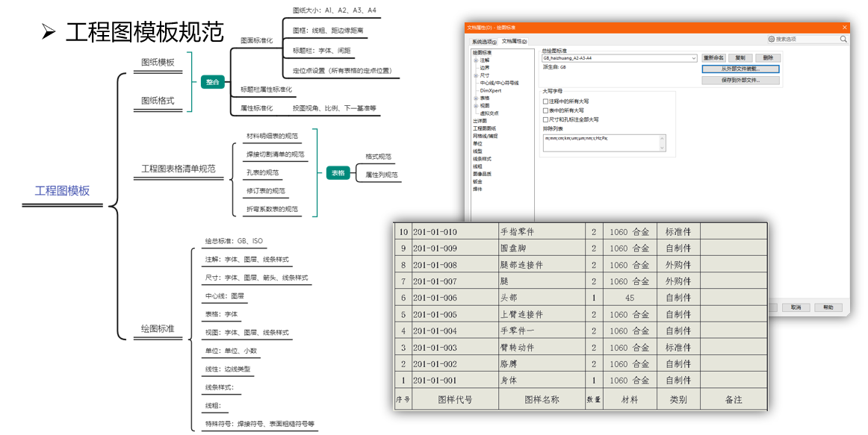Select 线条样式 in the settings tree
Viewport: 868px width, 435px height.
(x=483, y=158)
